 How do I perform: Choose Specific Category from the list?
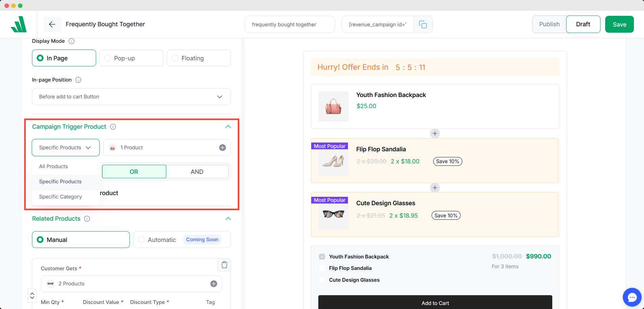click(66, 197)
